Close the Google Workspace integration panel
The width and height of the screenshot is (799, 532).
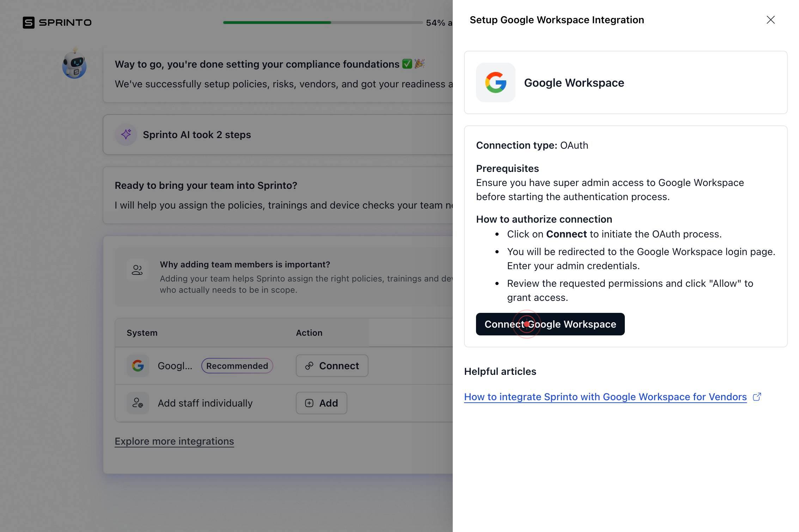pyautogui.click(x=770, y=20)
